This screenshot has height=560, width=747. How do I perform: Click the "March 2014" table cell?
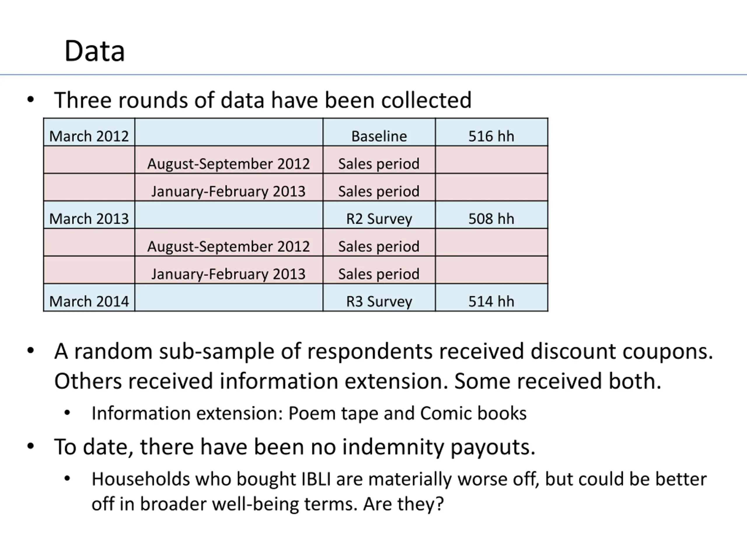point(89,301)
